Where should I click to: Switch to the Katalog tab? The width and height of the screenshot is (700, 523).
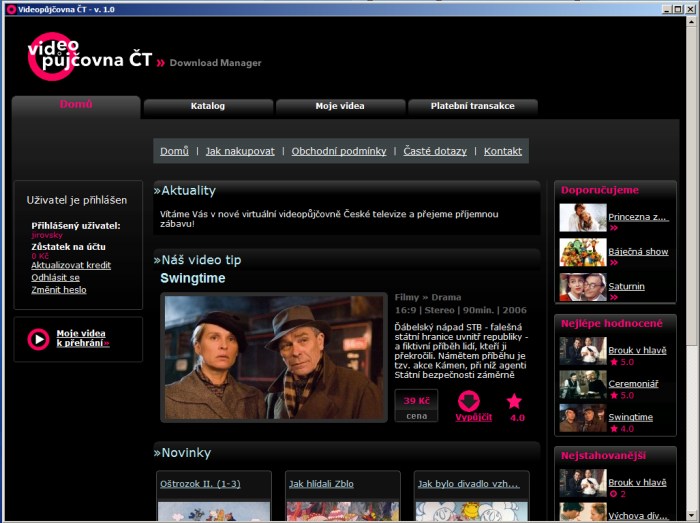[208, 107]
